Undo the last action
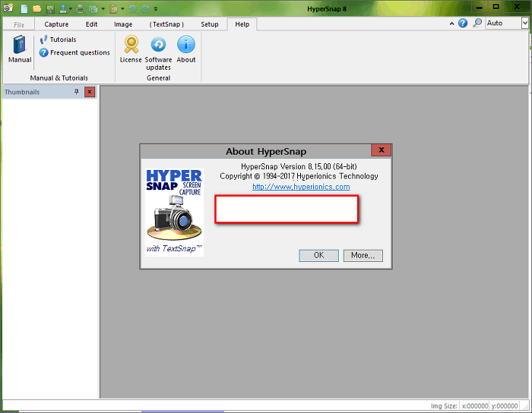This screenshot has height=413, width=532. 133,9
